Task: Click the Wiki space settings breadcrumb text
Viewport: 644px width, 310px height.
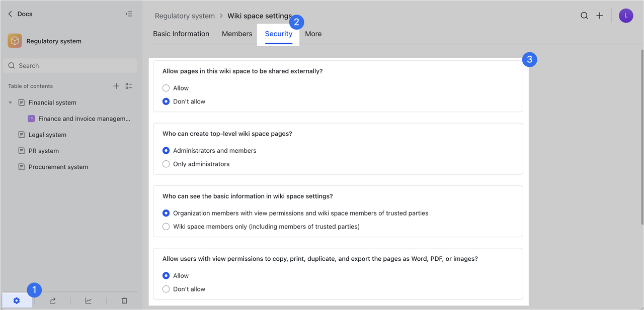Action: (x=260, y=16)
